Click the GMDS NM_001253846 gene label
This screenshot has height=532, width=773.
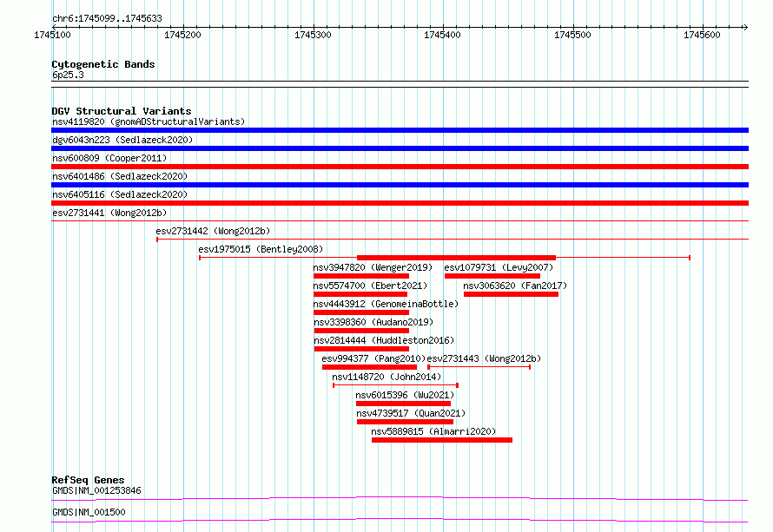point(96,490)
